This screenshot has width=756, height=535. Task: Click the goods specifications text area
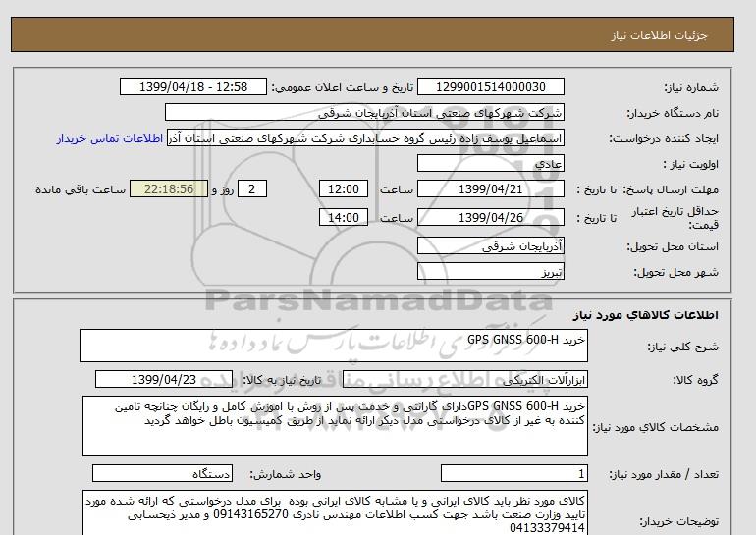(335, 426)
